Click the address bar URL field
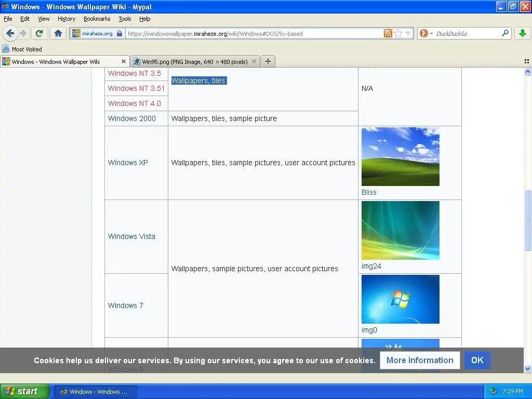The height and width of the screenshot is (399, 532). coord(255,34)
